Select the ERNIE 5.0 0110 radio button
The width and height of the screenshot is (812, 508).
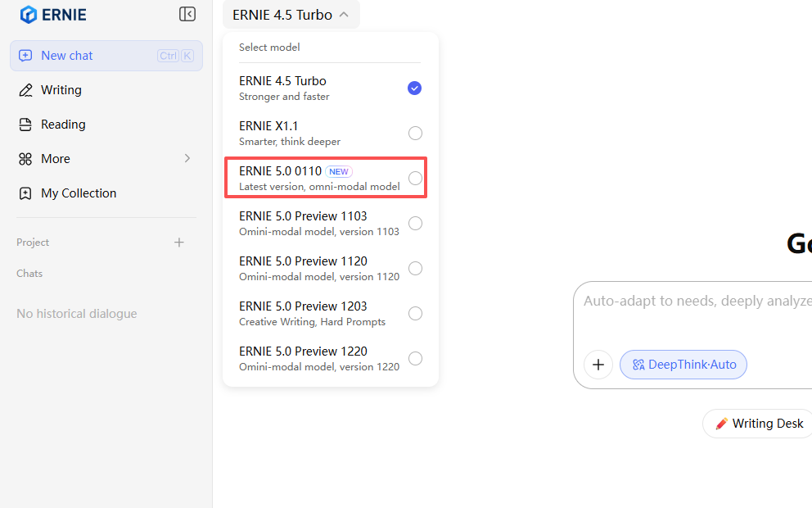click(415, 179)
